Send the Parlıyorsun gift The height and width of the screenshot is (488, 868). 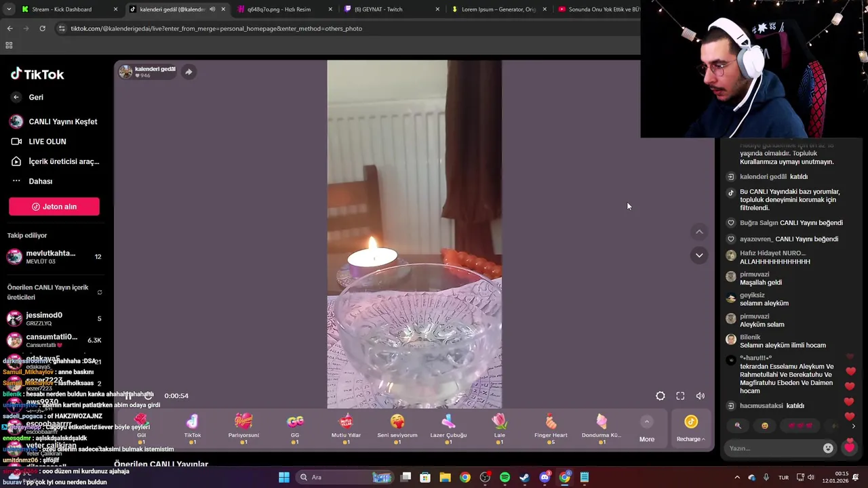pos(243,428)
